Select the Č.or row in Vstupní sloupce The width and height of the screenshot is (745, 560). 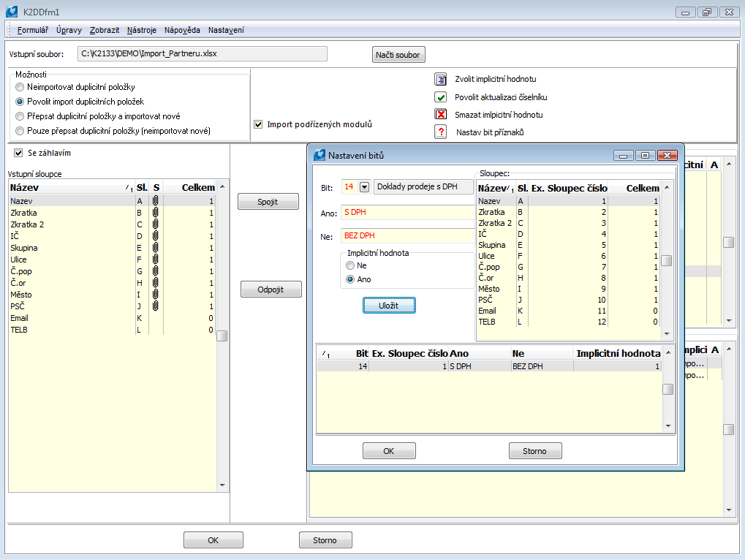click(112, 283)
